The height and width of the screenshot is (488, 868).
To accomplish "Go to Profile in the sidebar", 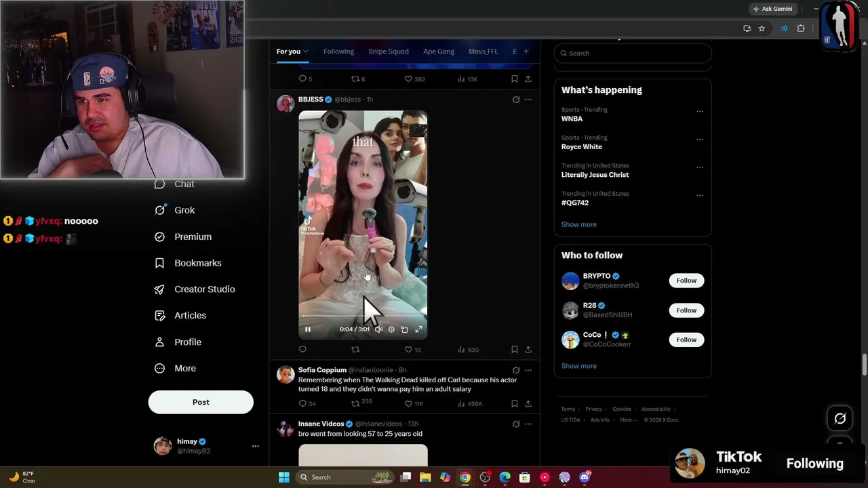I will coord(178,342).
